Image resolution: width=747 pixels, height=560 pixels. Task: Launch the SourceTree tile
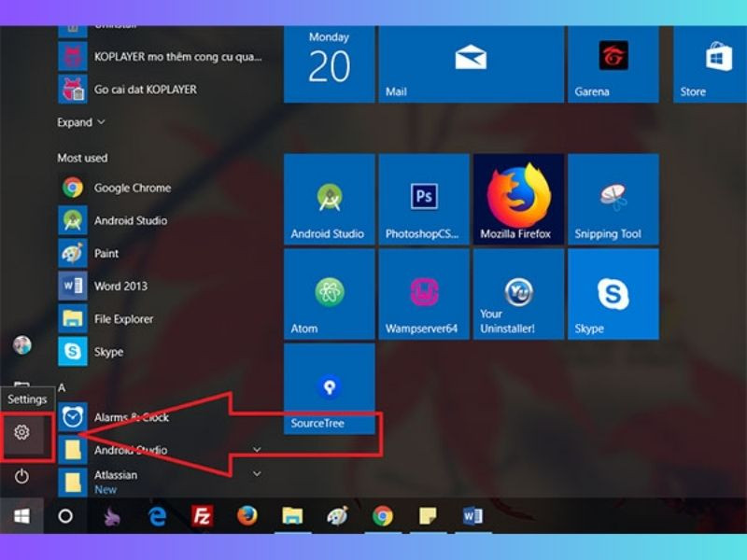pyautogui.click(x=330, y=389)
